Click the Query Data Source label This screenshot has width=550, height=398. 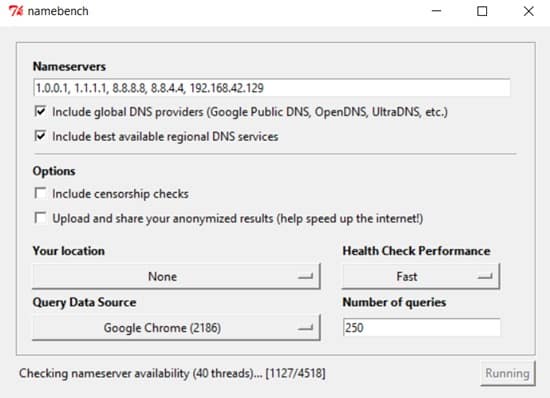coord(84,302)
